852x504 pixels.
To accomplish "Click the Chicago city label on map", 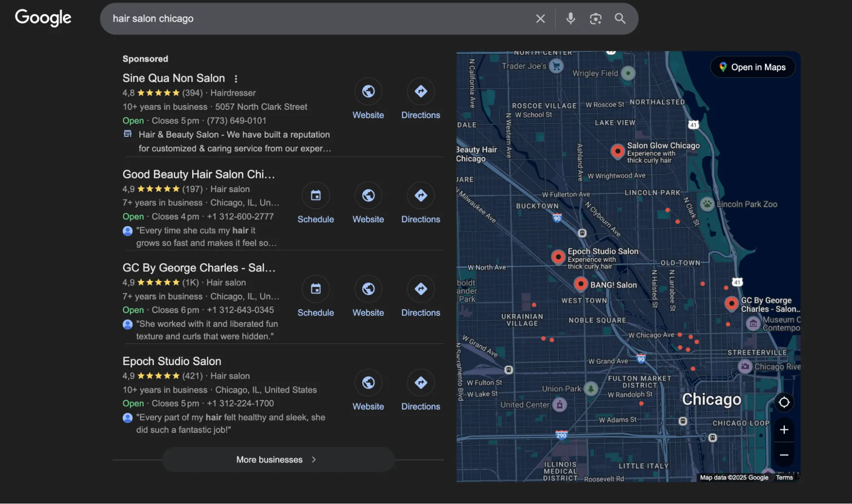I will point(711,400).
